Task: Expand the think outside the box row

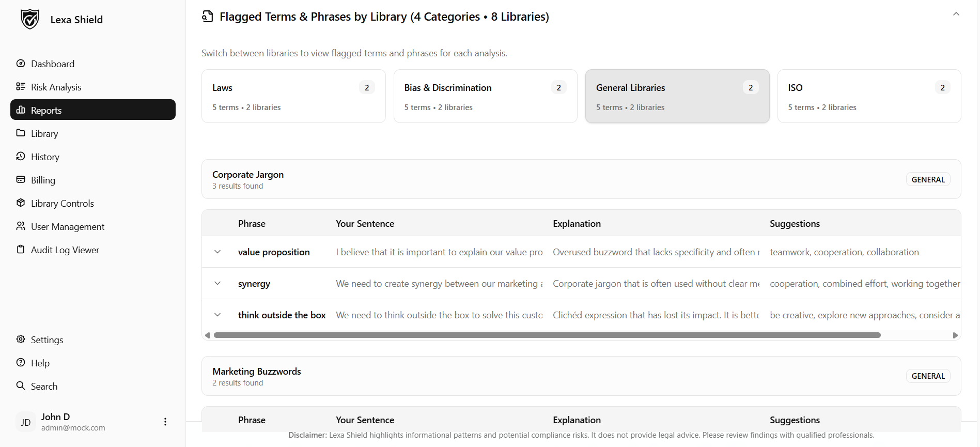Action: pyautogui.click(x=217, y=315)
